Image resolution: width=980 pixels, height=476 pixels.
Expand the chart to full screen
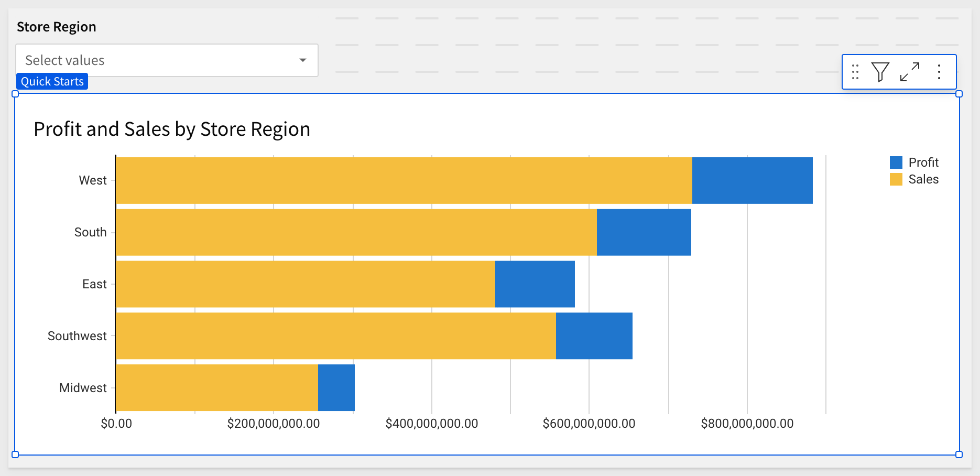point(910,72)
